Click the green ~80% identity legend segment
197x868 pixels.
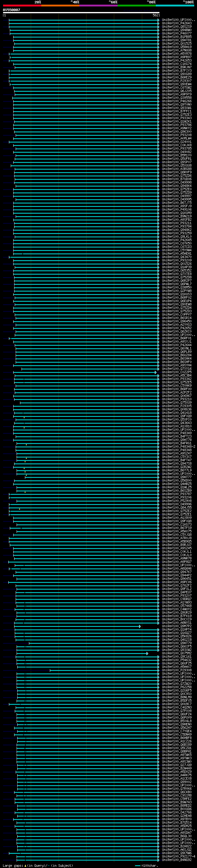tap(137, 6)
